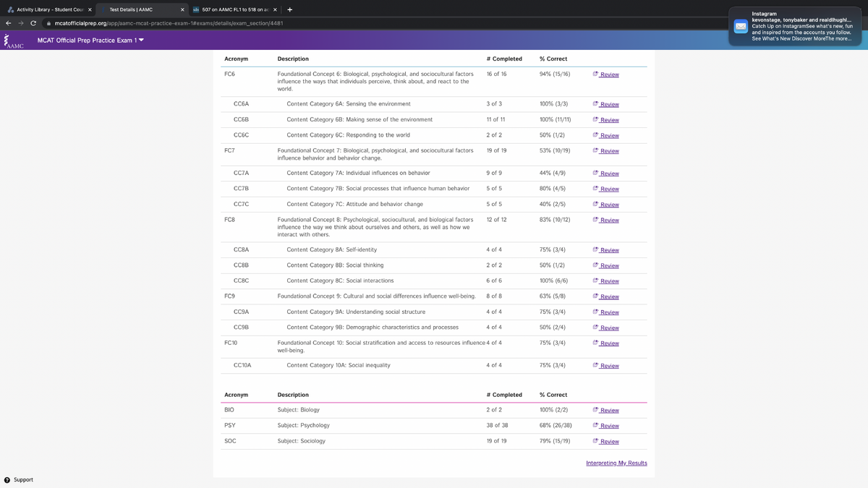Close the Test Details AAMC tab
The width and height of the screenshot is (868, 488).
tap(182, 10)
